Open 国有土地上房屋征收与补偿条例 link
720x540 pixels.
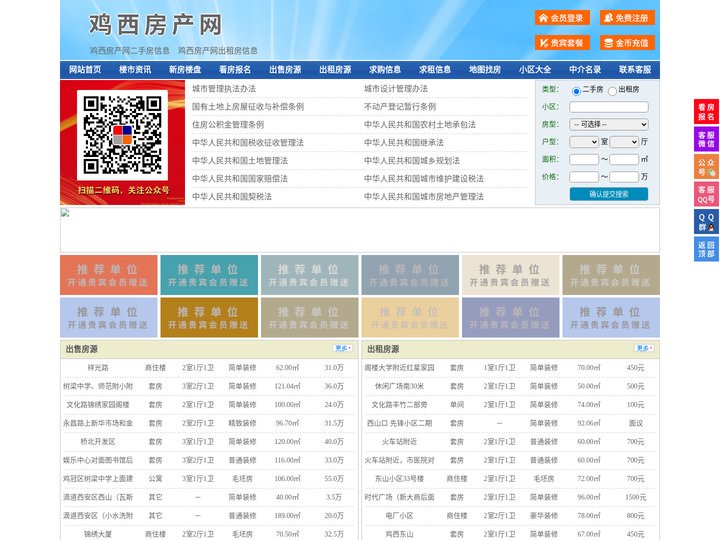pos(248,107)
